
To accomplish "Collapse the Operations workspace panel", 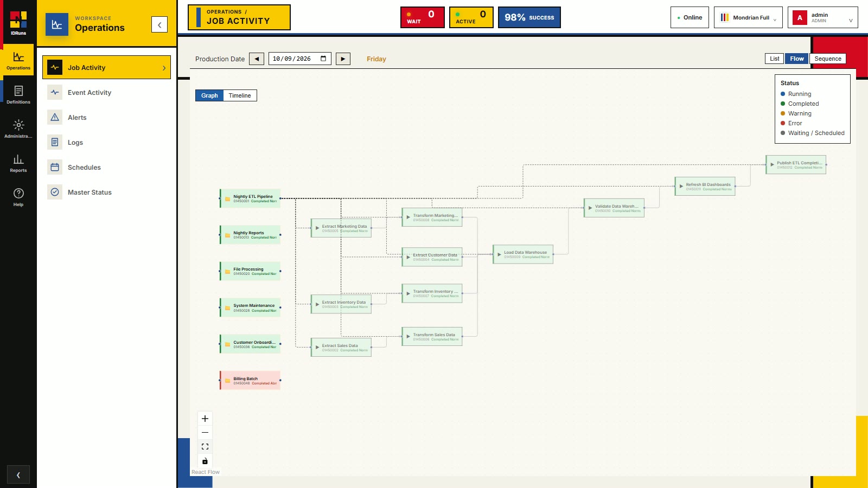I will pos(159,24).
